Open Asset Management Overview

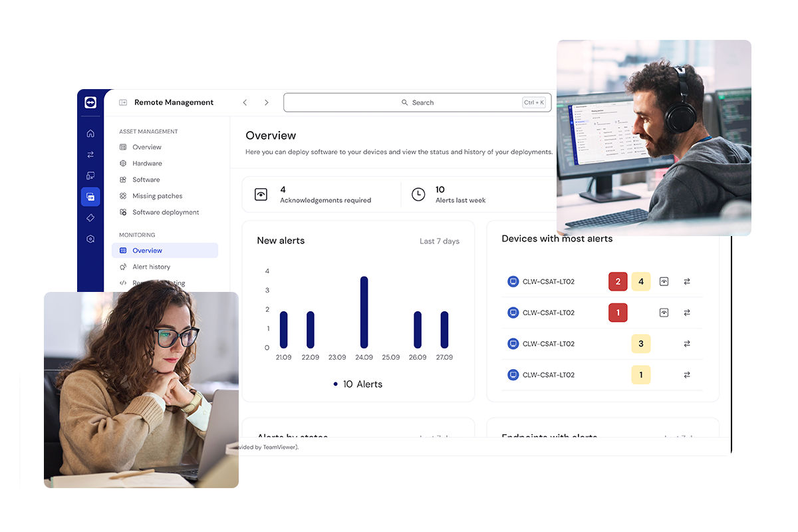coord(147,147)
